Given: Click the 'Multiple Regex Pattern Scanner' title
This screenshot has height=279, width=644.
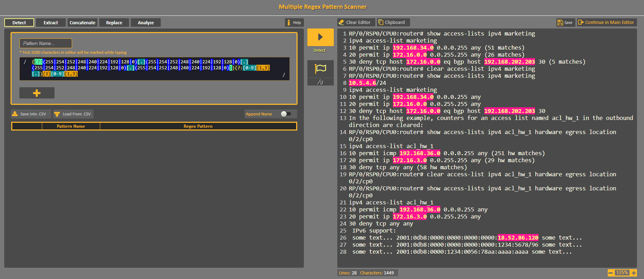Looking at the screenshot, I should [x=323, y=7].
